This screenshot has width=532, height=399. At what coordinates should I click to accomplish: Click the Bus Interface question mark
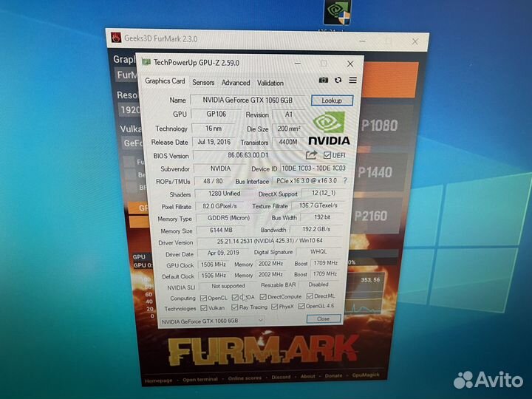344,180
